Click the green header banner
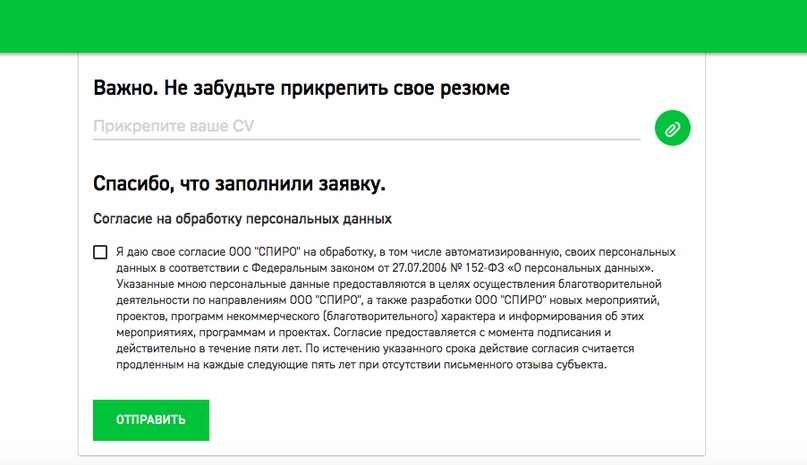This screenshot has width=807, height=465. (404, 26)
